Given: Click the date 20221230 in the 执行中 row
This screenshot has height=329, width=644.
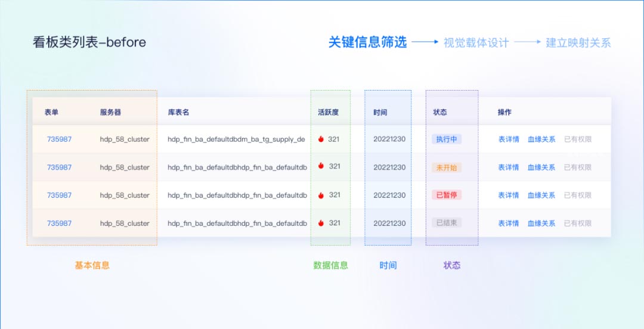Looking at the screenshot, I should tap(389, 139).
